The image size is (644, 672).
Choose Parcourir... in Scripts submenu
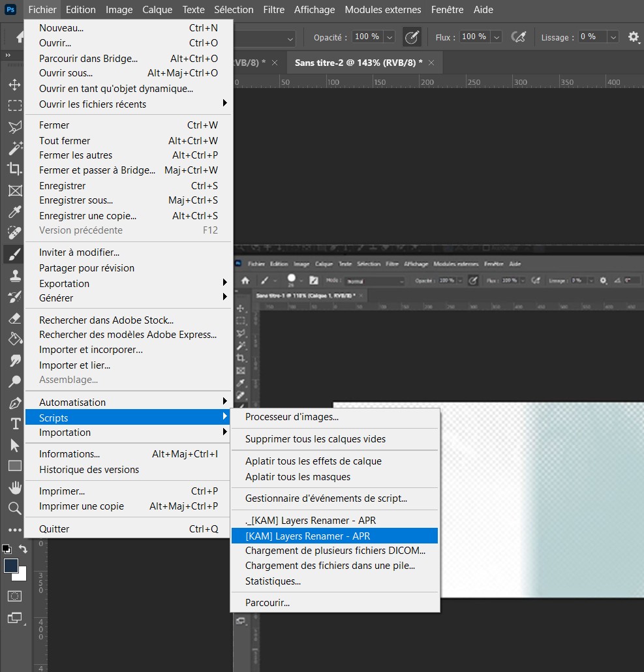[335, 603]
